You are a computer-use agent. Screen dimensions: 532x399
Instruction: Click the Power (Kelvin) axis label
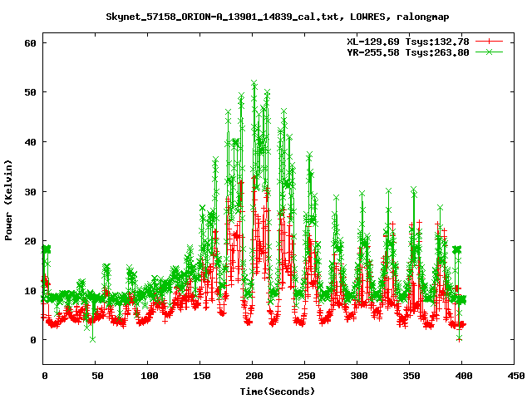(x=8, y=200)
